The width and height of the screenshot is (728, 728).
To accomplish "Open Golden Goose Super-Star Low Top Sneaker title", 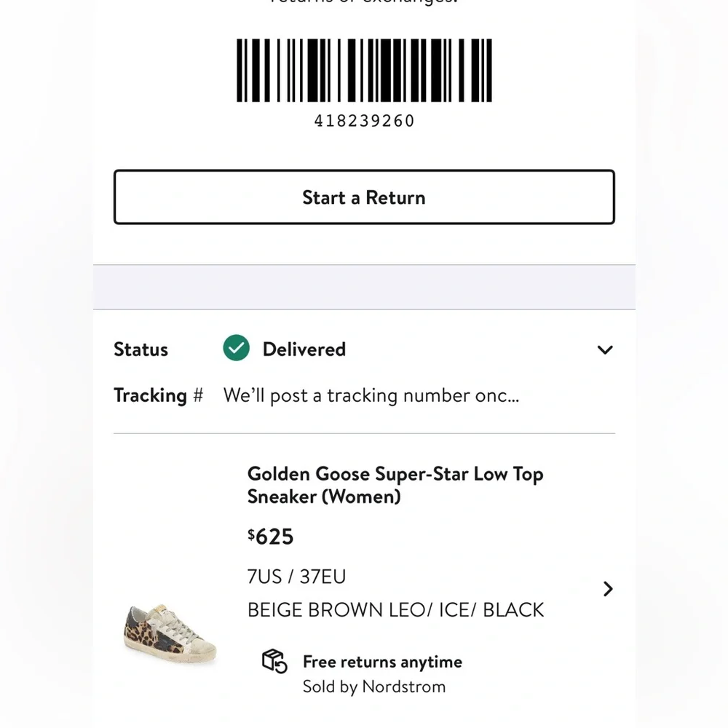I will [x=395, y=485].
